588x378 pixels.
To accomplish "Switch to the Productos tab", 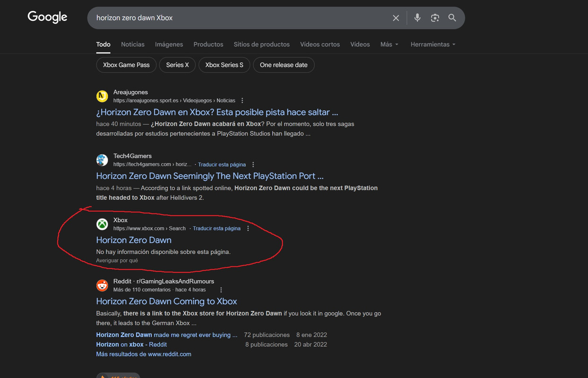I will (x=208, y=44).
